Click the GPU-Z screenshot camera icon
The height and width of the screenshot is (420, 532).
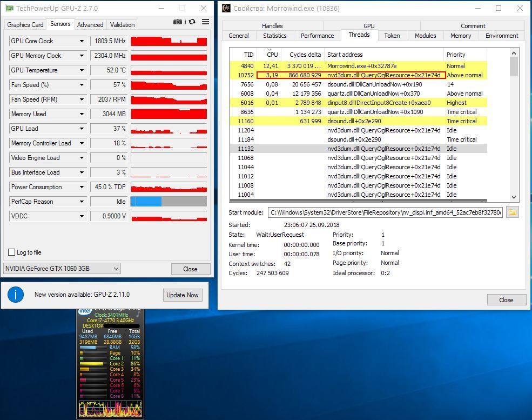coord(178,22)
